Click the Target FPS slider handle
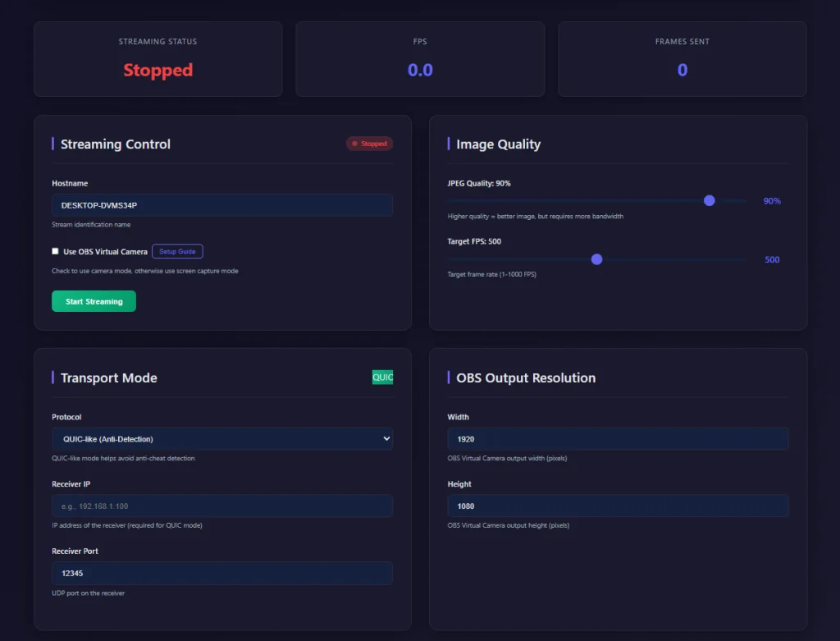The image size is (840, 641). (597, 259)
